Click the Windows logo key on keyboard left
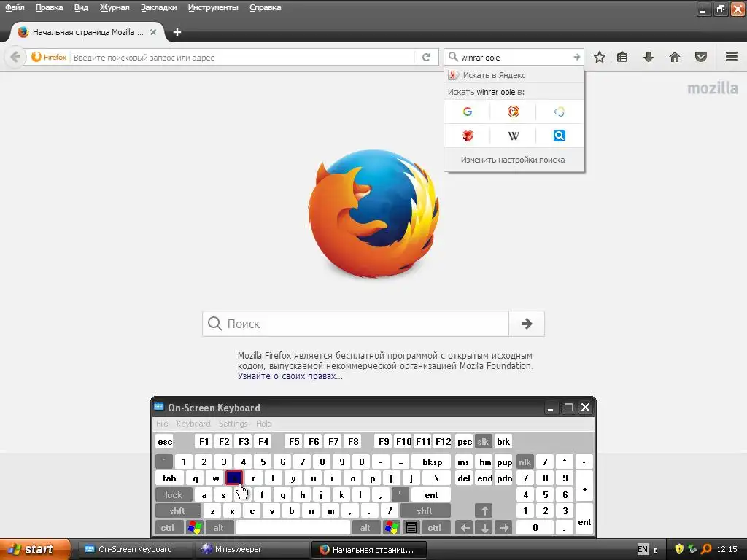Image resolution: width=747 pixels, height=560 pixels. [x=195, y=528]
